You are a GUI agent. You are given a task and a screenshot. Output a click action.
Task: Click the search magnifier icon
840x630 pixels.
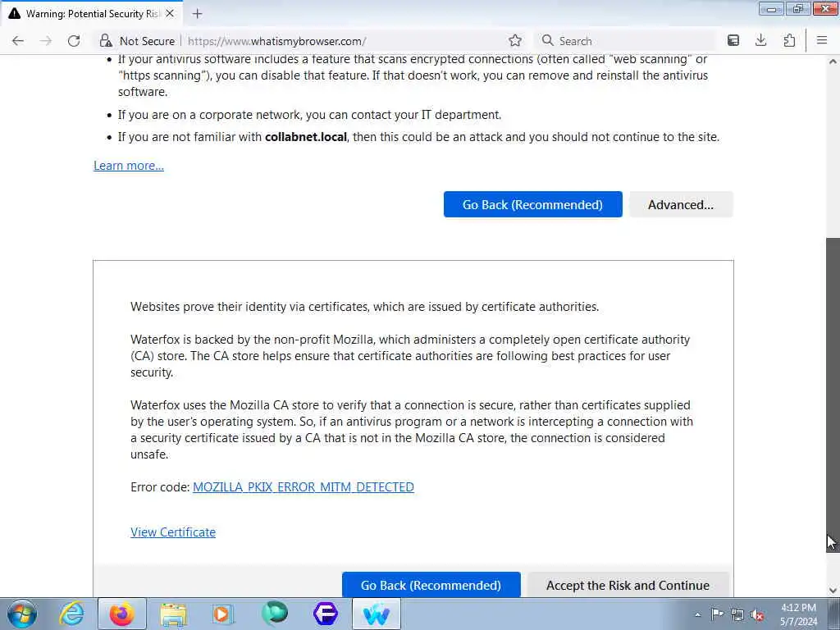coord(547,41)
